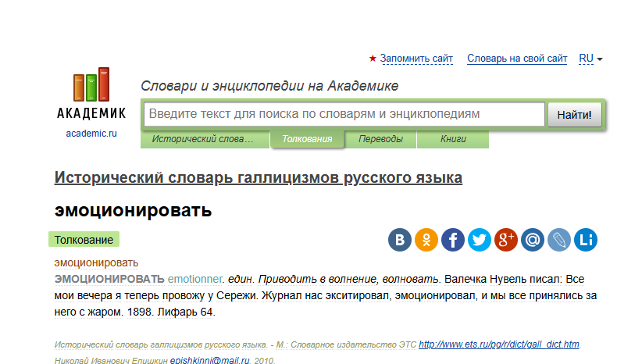
Task: Share via LiveInternet Li icon
Action: [586, 240]
